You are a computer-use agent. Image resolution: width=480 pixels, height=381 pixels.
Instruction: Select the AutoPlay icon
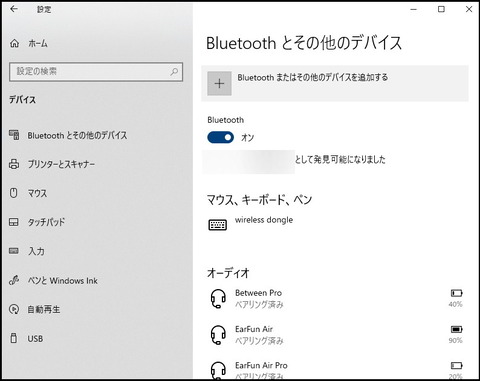[14, 309]
